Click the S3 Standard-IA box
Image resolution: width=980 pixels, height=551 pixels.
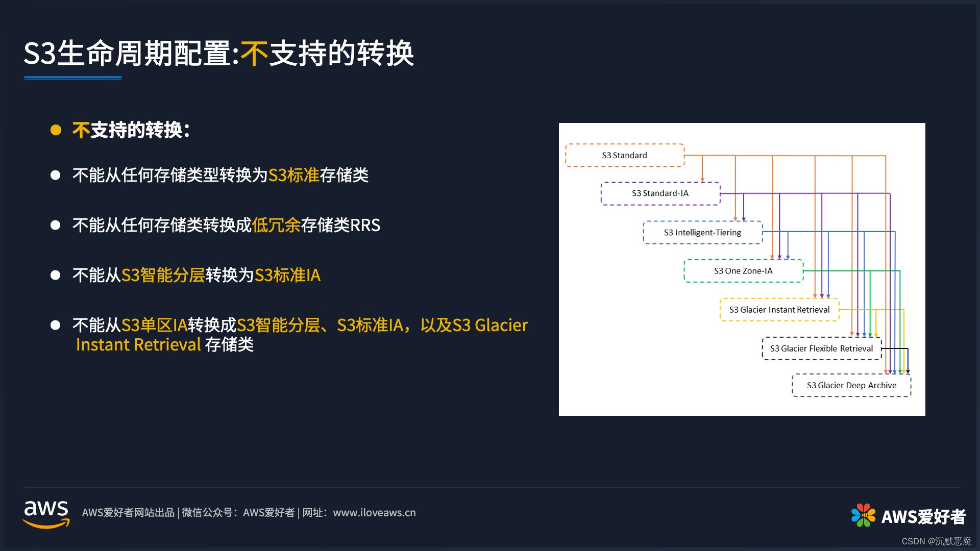point(660,193)
